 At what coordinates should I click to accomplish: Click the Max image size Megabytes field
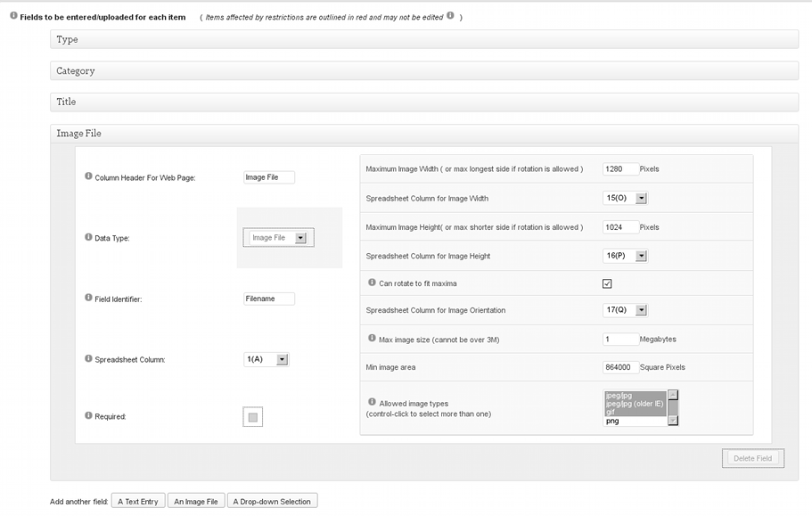point(620,339)
